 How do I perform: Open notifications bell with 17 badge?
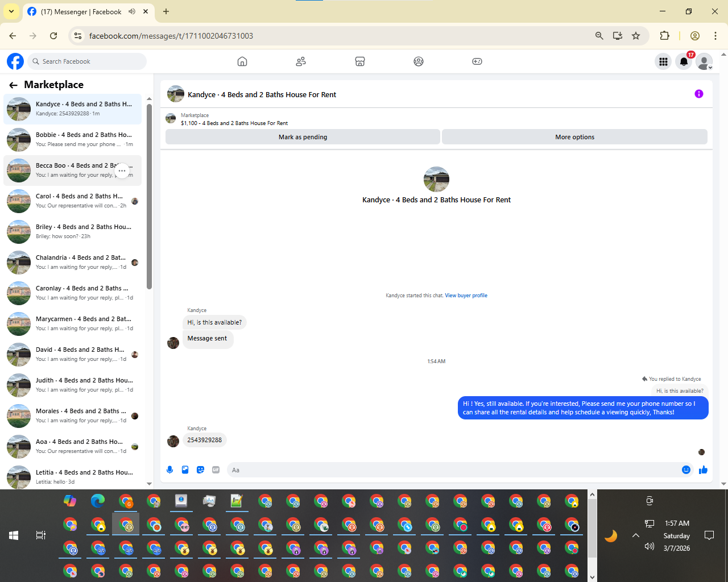[x=684, y=61]
